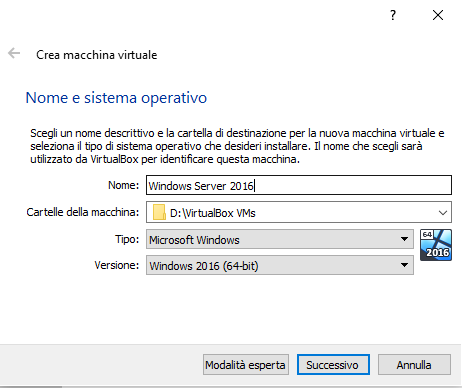Click the back arrow icon
This screenshot has height=388, width=462.
(14, 53)
